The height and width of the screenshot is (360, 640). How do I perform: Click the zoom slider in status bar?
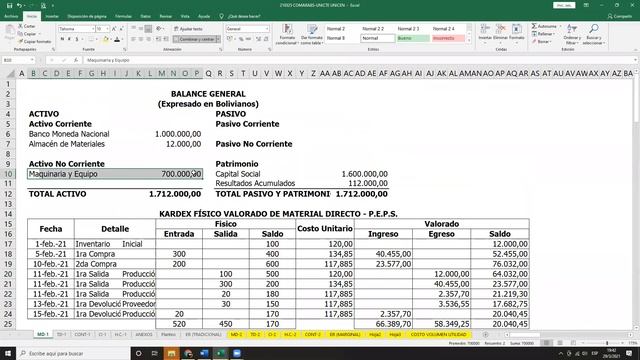pyautogui.click(x=607, y=343)
